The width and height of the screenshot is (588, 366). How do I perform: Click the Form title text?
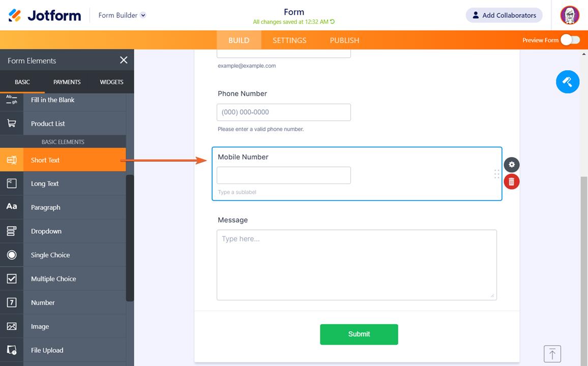(294, 12)
